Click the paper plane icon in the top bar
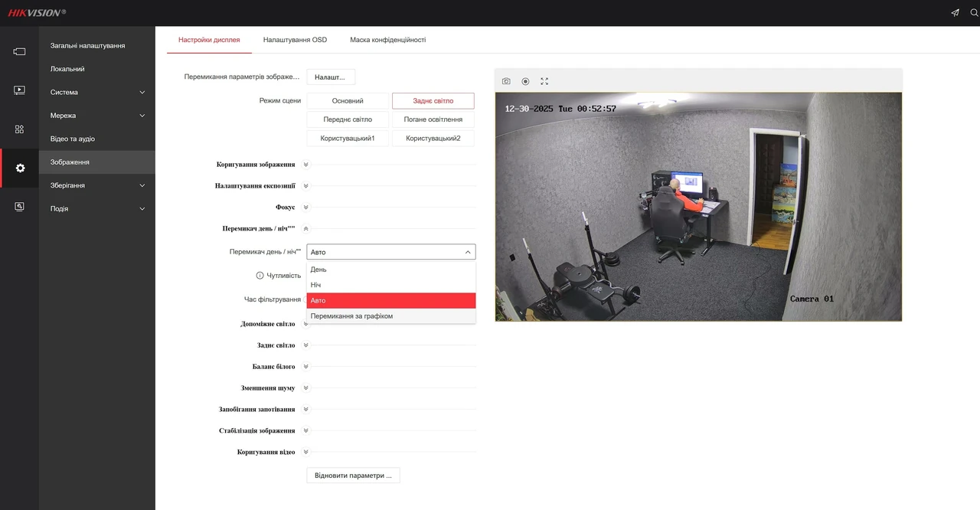 click(955, 13)
